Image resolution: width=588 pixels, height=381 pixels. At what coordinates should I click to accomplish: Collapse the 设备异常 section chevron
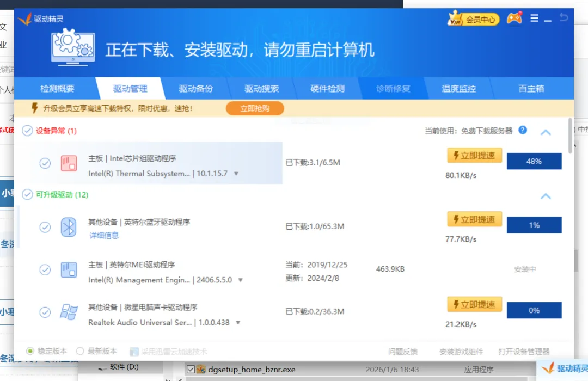tap(546, 132)
